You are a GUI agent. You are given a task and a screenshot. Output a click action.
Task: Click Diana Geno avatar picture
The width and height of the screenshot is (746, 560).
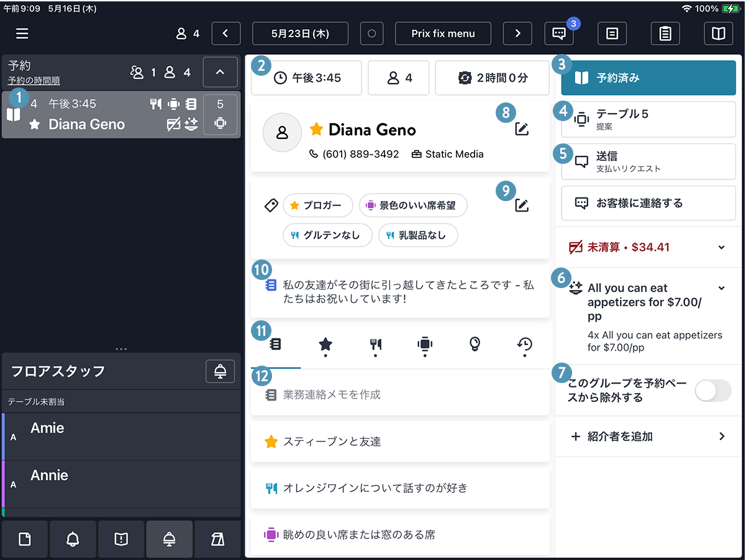[x=282, y=132]
